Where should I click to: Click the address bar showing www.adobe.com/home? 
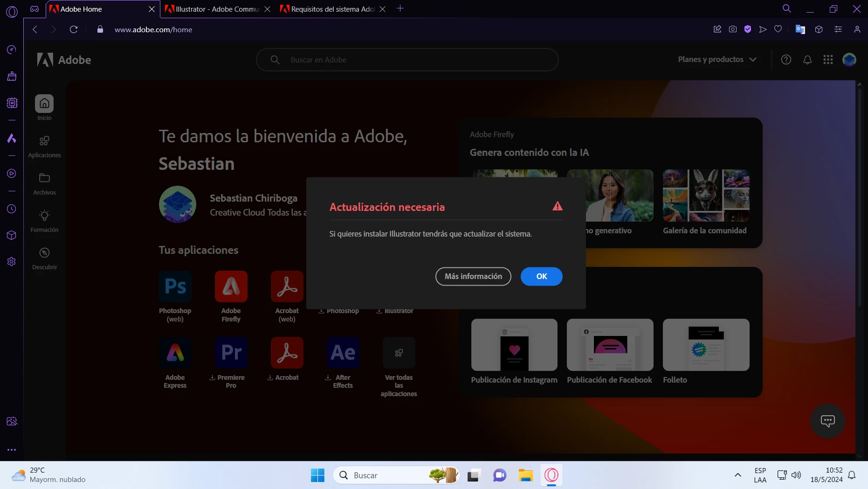153,29
